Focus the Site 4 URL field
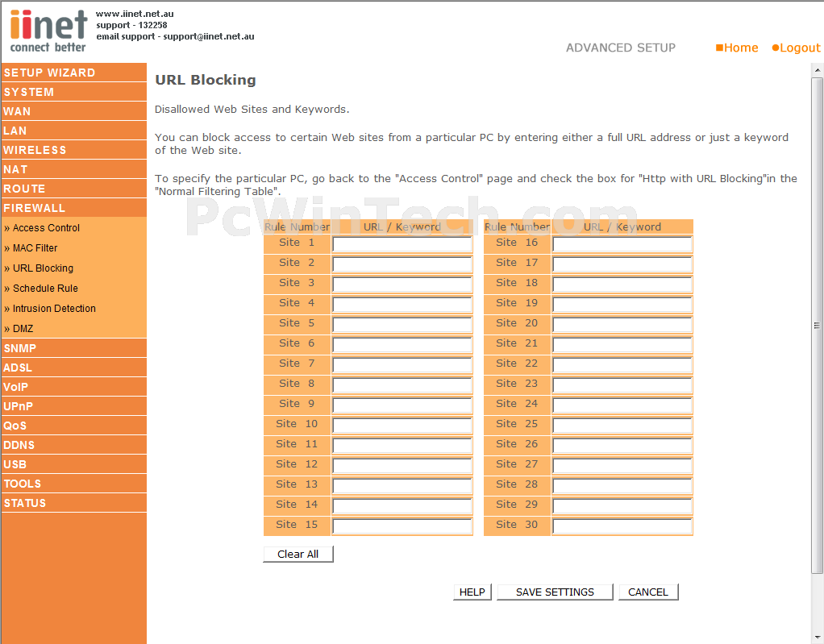Image resolution: width=824 pixels, height=644 pixels. [x=402, y=305]
